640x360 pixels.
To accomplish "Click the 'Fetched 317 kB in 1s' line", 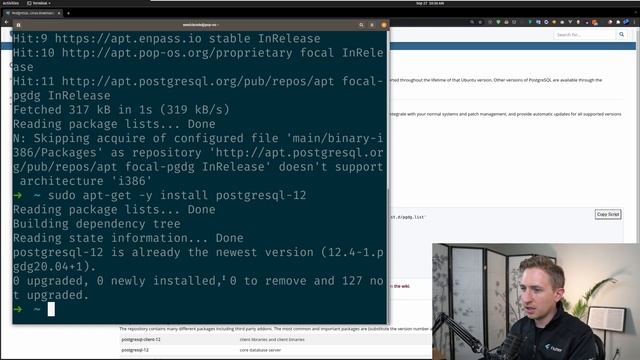I will tap(121, 110).
